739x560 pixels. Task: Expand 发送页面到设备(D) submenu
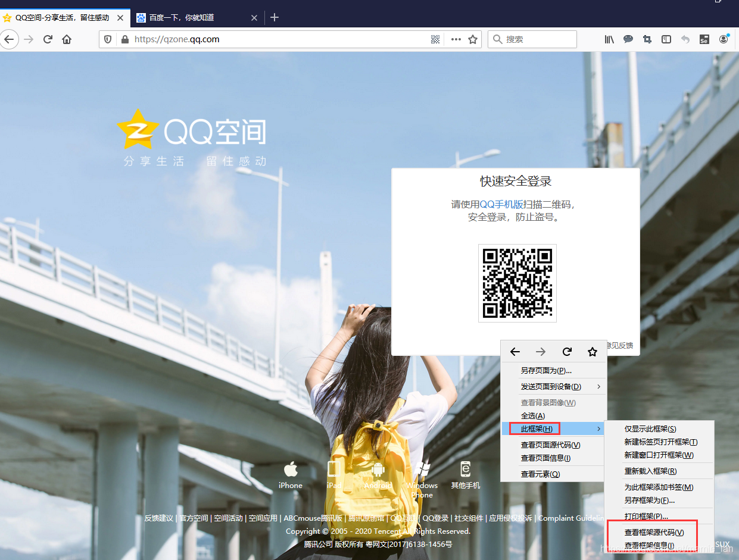click(554, 387)
